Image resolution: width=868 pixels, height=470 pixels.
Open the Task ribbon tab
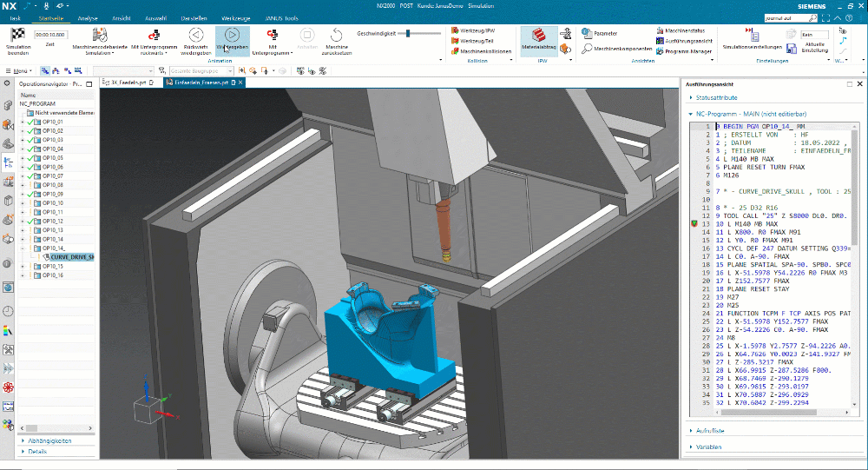click(x=15, y=18)
